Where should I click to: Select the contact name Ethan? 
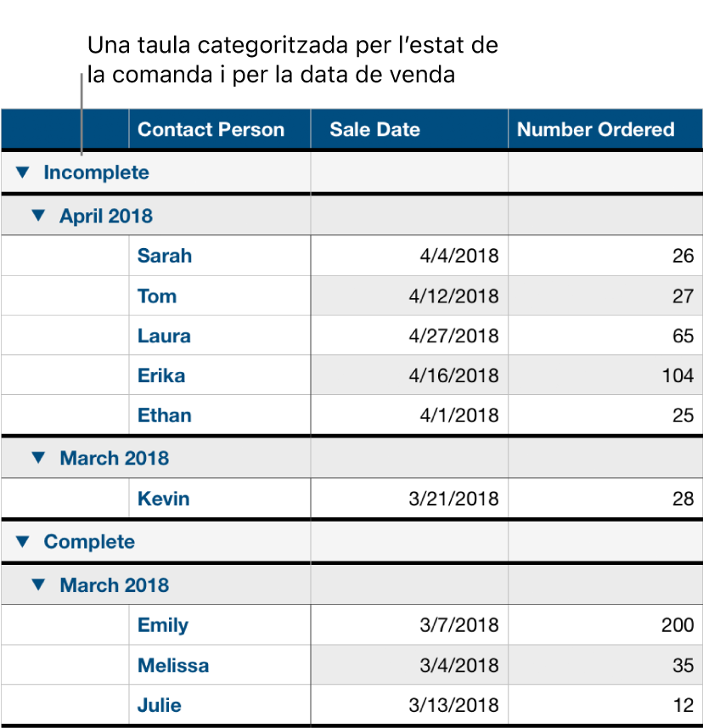pos(164,415)
